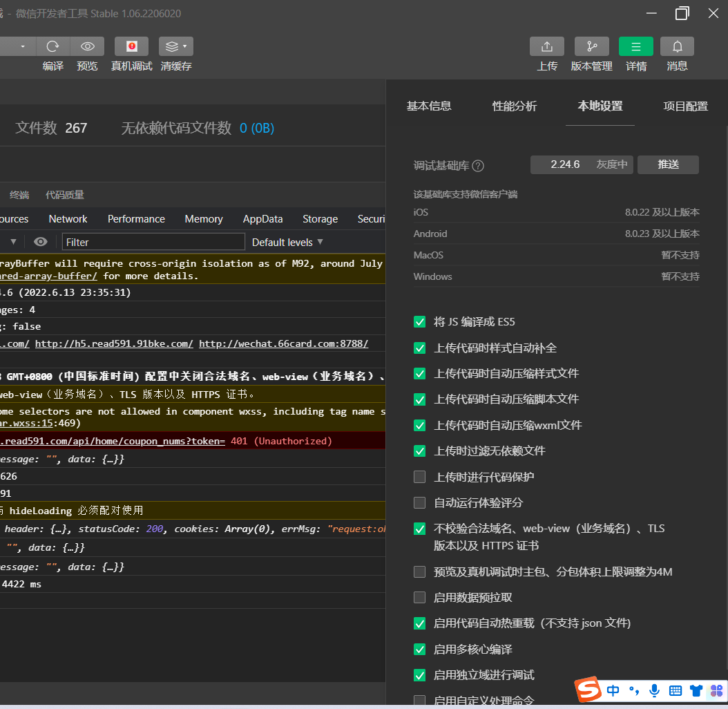Image resolution: width=728 pixels, height=709 pixels.
Task: Open wxss:15 source link
Action: (x=26, y=424)
